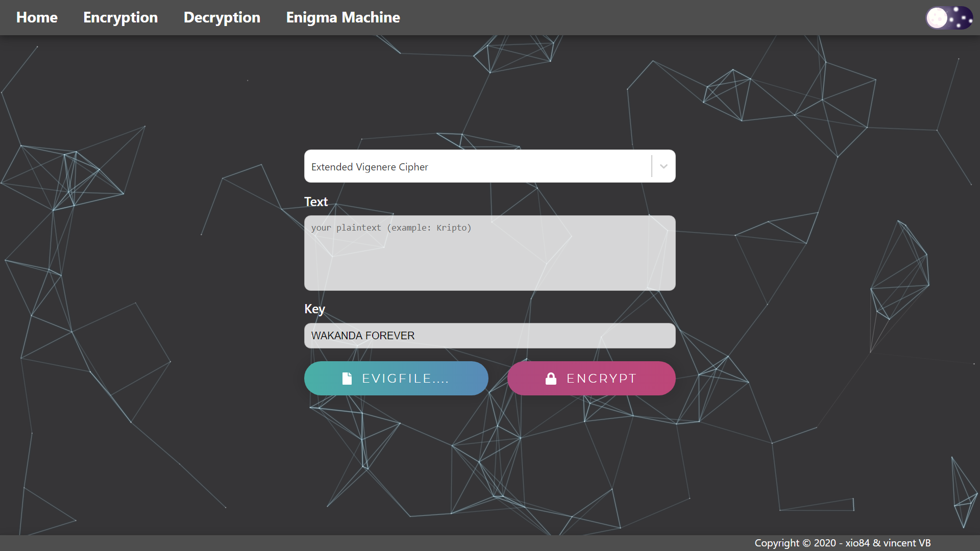
Task: Click the separator line beside dropdown chevron
Action: 652,166
